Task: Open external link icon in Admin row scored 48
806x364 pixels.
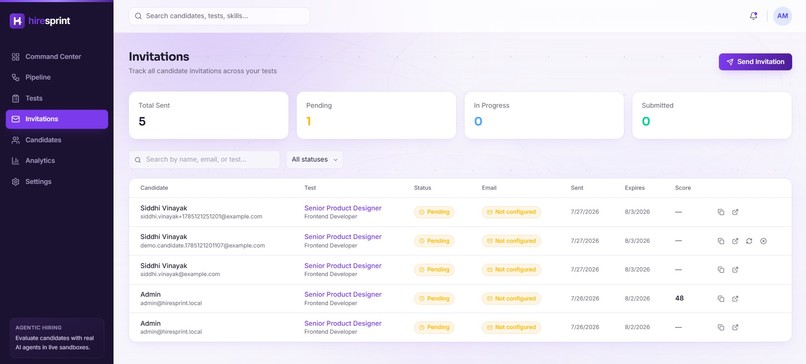Action: (x=735, y=299)
